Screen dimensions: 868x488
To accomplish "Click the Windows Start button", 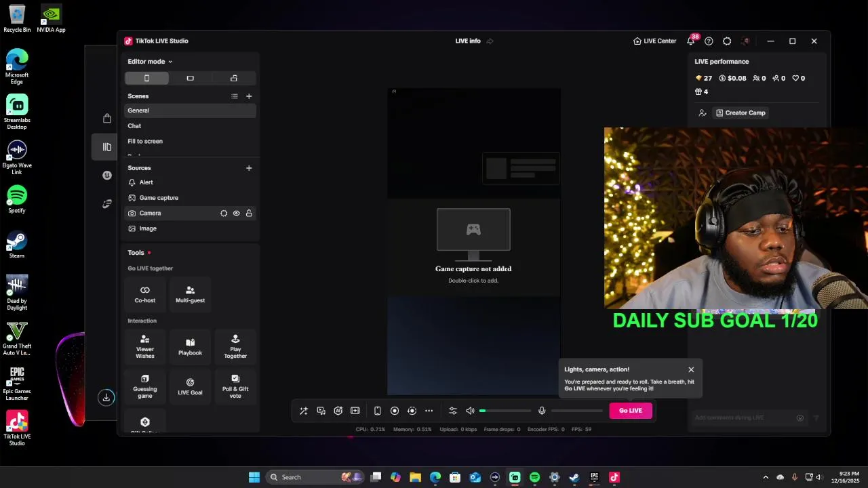I will pyautogui.click(x=254, y=477).
